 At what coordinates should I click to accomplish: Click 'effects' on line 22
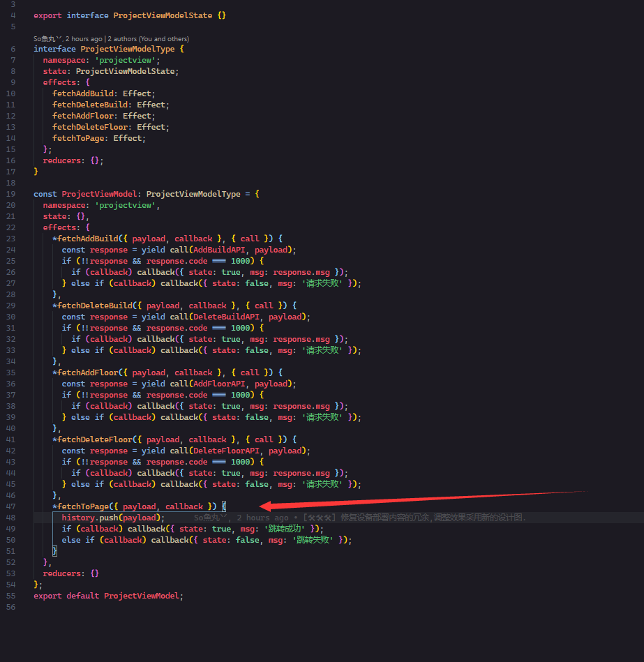pyautogui.click(x=59, y=227)
